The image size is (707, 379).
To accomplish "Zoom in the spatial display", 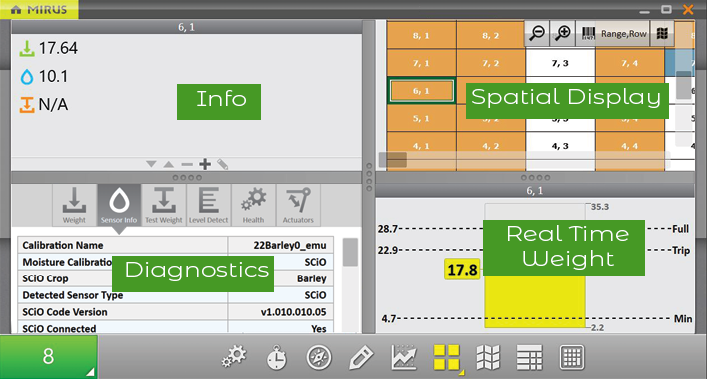I will pyautogui.click(x=563, y=33).
